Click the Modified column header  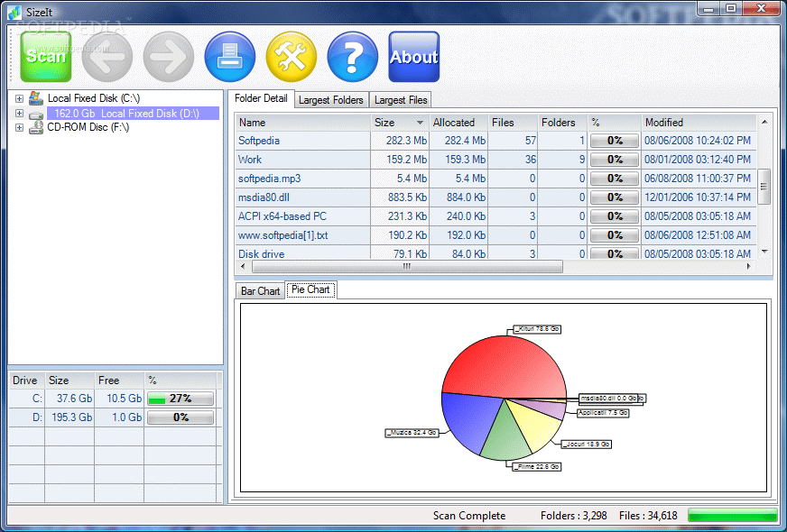[699, 123]
